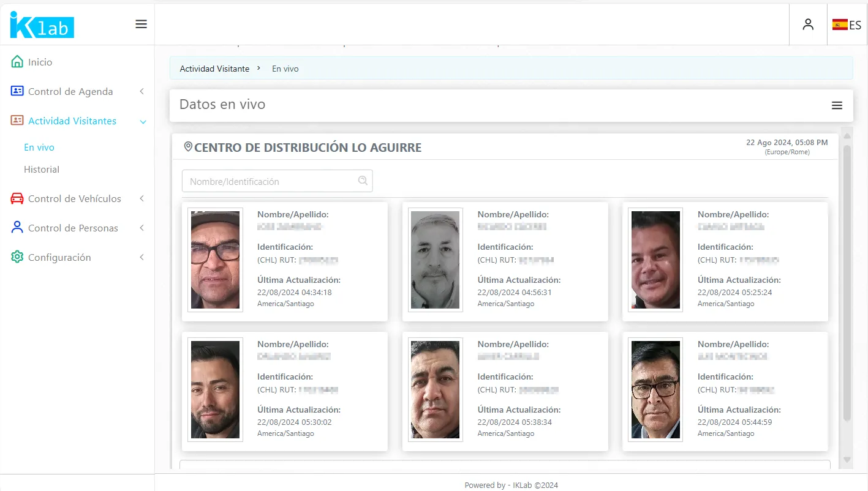Viewport: 868px width, 491px height.
Task: Click the IKlab logo
Action: (42, 24)
